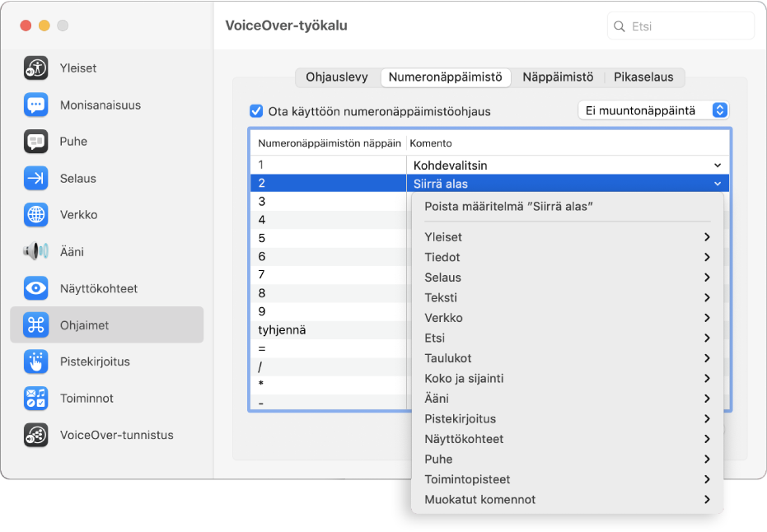Image resolution: width=767 pixels, height=532 pixels.
Task: Open VoiceOver-tunnistus settings icon
Action: (35, 434)
